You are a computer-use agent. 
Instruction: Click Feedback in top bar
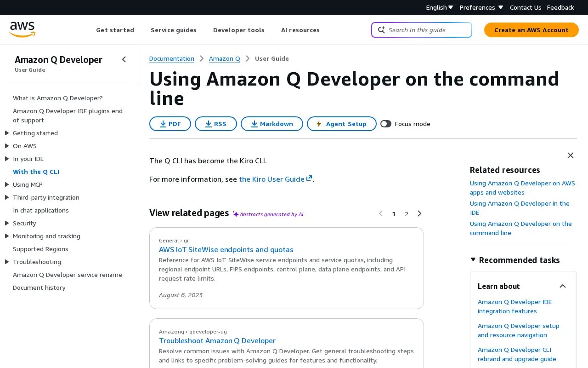[x=560, y=7]
